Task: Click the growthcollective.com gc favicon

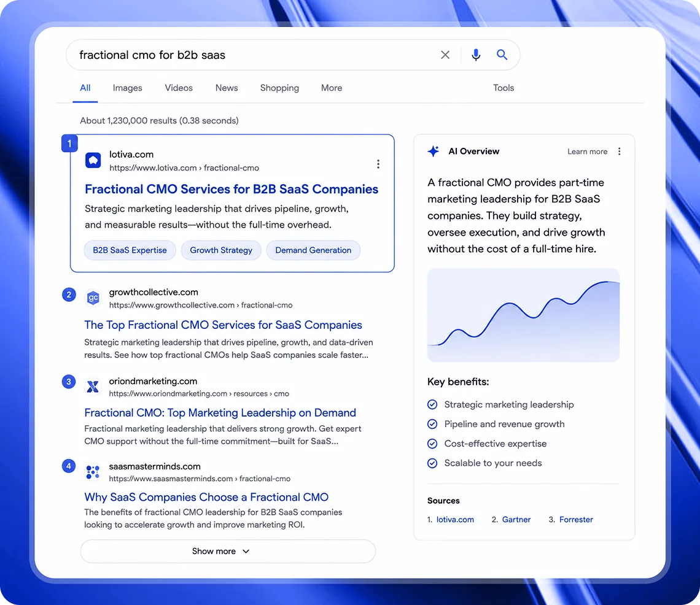Action: (93, 298)
